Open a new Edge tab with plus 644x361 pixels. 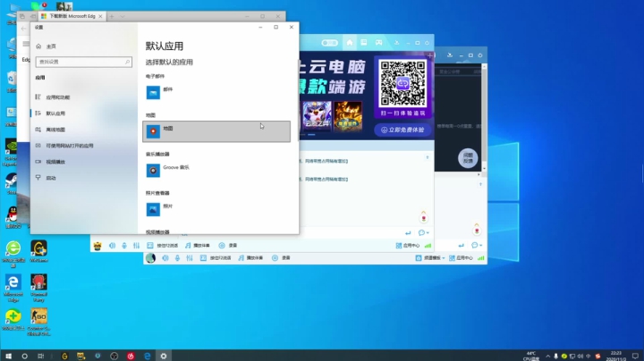pos(112,16)
